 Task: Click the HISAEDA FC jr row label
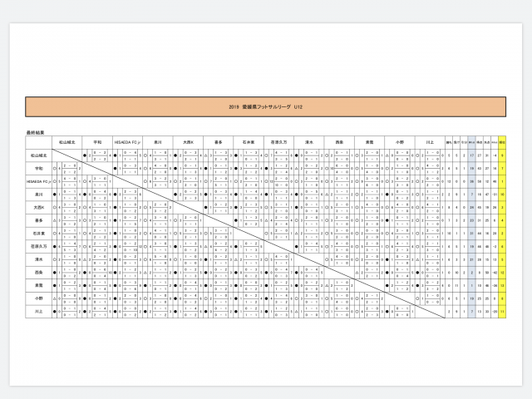39,181
